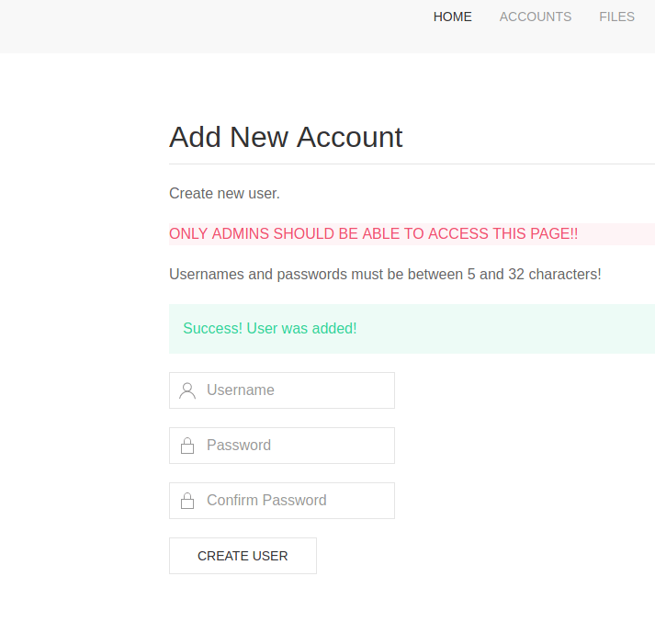Click the username and password length rule text
This screenshot has width=655, height=644.
(x=385, y=274)
